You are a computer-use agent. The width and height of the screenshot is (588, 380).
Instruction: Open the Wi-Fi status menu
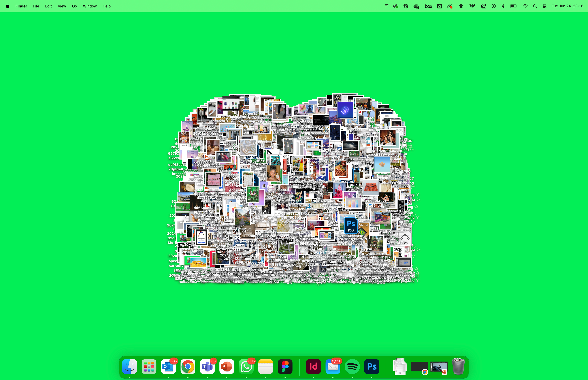pos(525,6)
